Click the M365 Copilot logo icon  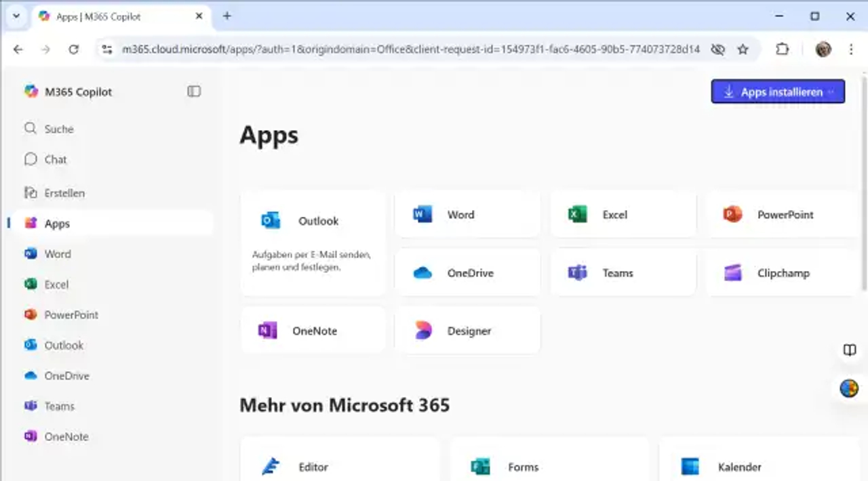31,91
